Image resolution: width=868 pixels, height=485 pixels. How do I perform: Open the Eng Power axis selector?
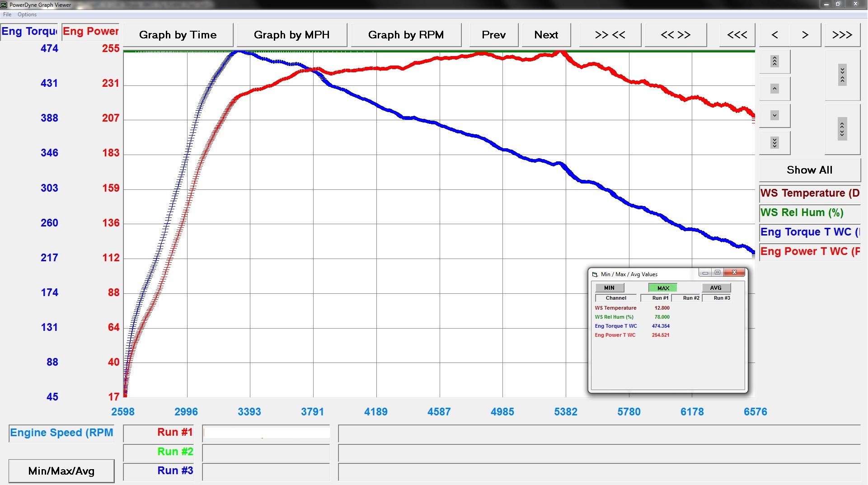click(x=90, y=32)
